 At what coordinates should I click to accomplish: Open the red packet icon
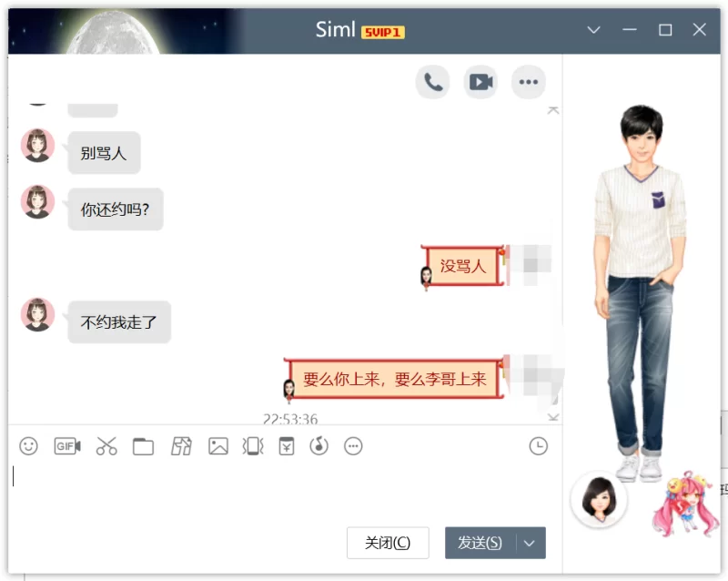(x=287, y=446)
